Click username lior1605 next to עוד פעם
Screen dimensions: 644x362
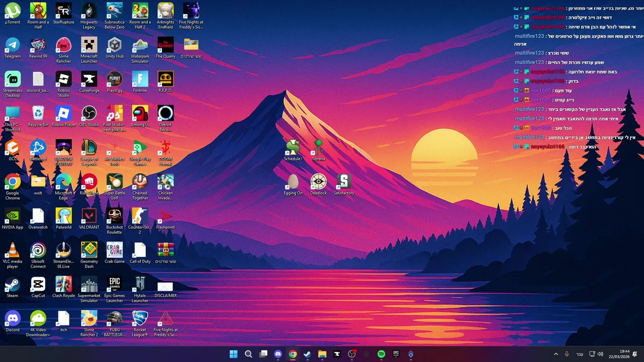pyautogui.click(x=541, y=90)
